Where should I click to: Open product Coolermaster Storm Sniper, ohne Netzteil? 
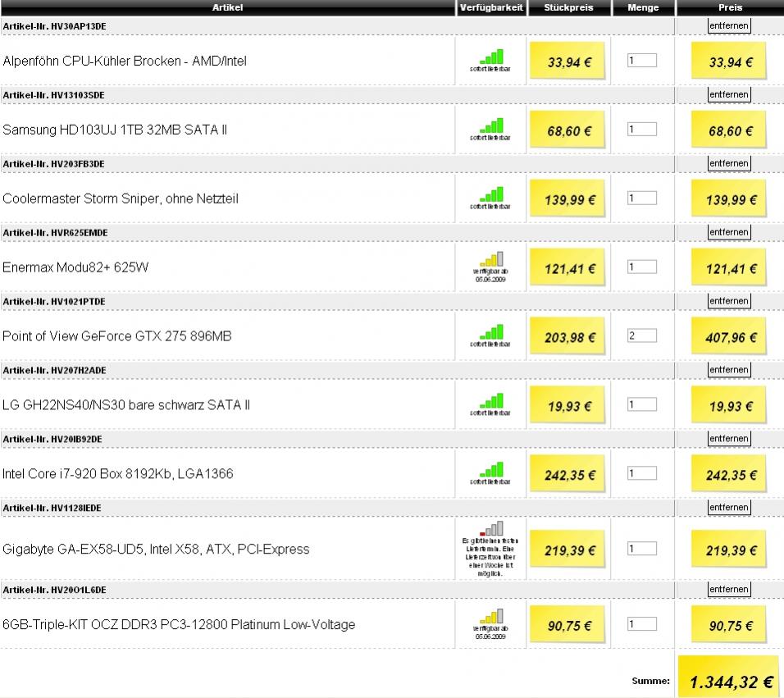tap(121, 198)
